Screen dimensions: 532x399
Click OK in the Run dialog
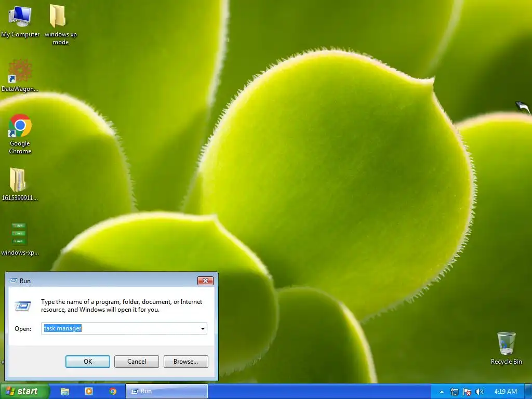(87, 362)
